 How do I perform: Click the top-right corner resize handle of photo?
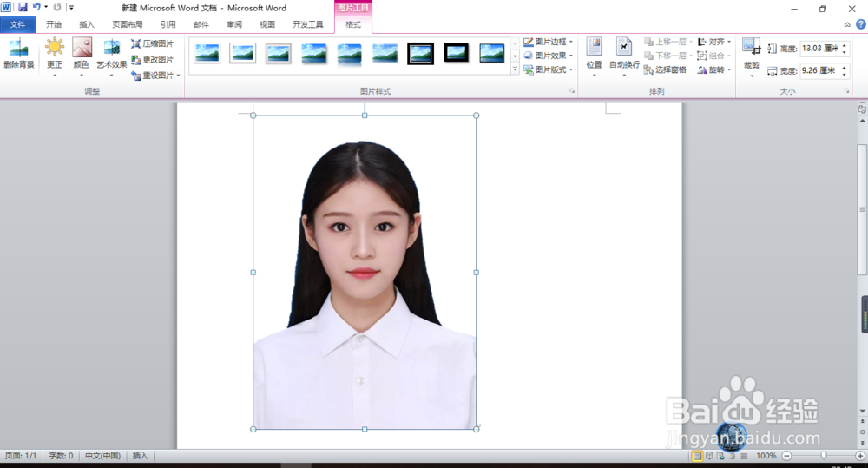point(477,115)
